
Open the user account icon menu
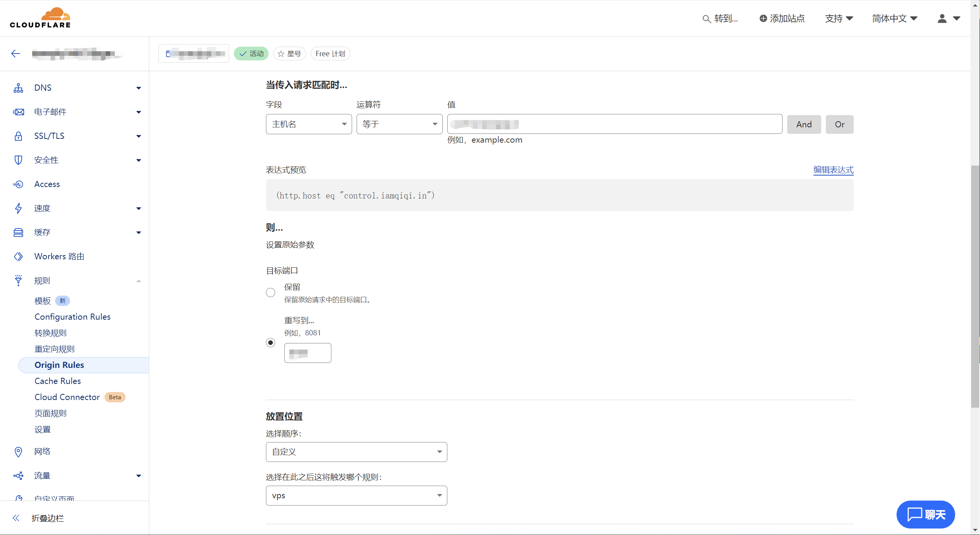942,18
